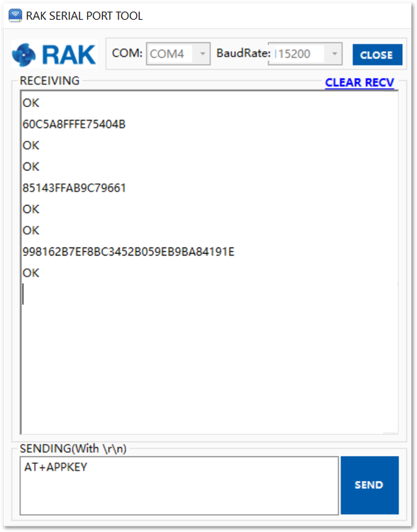This screenshot has height=532, width=417.
Task: Click in the AT+APPKEY sending text box
Action: click(x=179, y=485)
